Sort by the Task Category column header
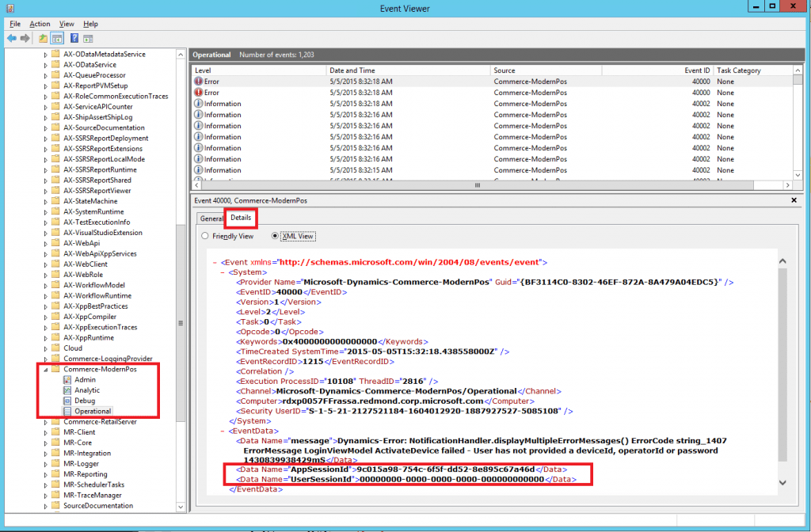The width and height of the screenshot is (811, 532). click(x=752, y=70)
